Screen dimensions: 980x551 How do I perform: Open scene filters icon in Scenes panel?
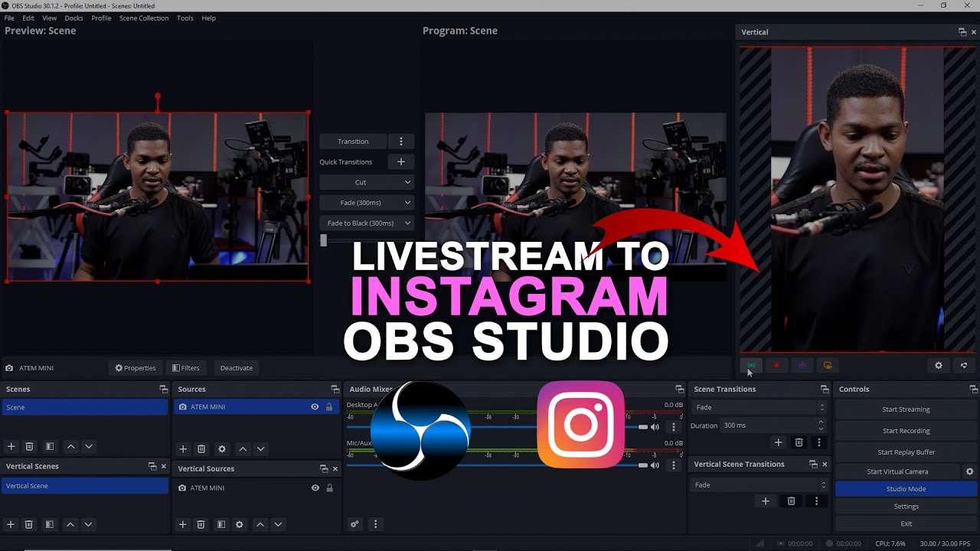[50, 446]
